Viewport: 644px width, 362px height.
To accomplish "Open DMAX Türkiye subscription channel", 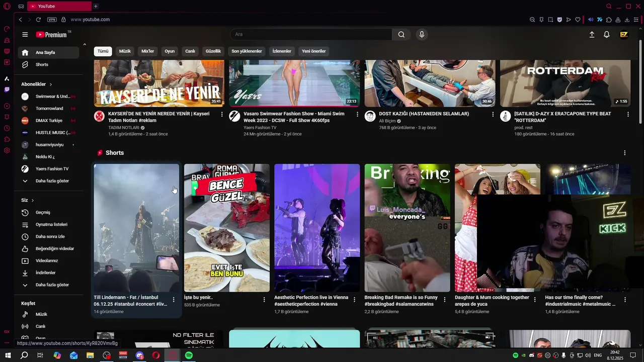I will tap(48, 120).
